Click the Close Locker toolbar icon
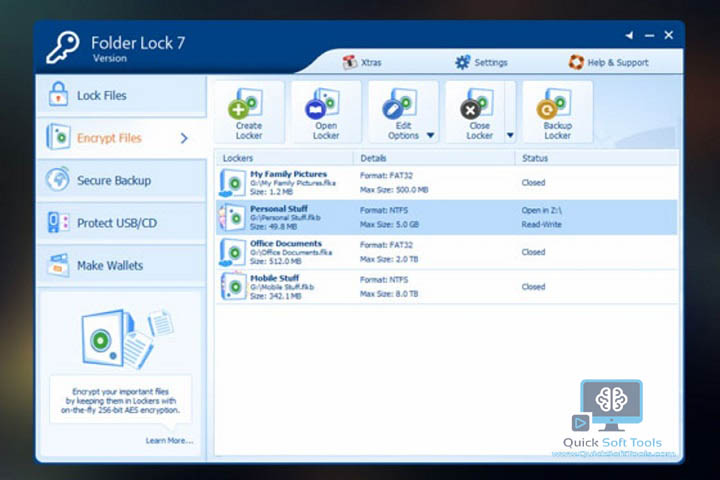Screen dimensions: 720x480 click(475, 113)
